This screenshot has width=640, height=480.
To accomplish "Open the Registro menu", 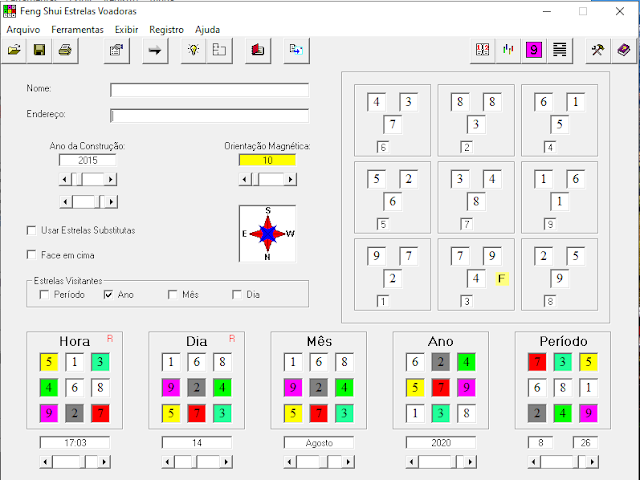I will coord(167,29).
